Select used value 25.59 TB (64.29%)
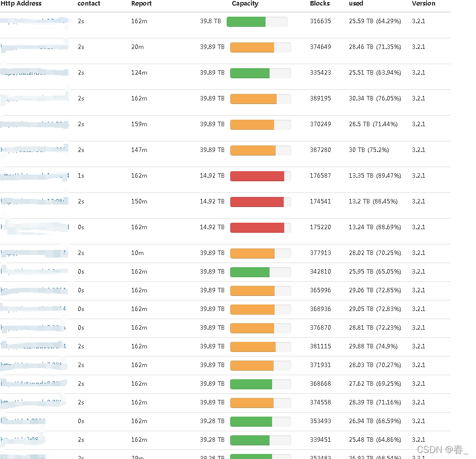Viewport: 476px width, 459px height. [375, 21]
